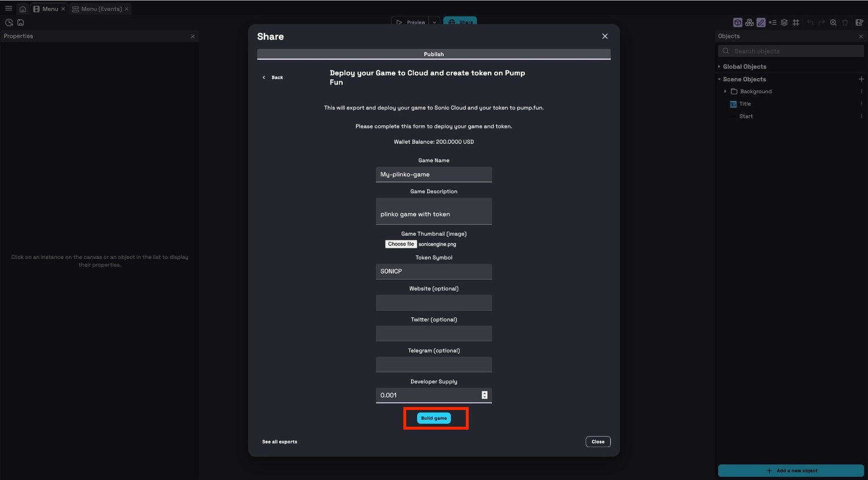Click the Background folder icon

pos(734,91)
